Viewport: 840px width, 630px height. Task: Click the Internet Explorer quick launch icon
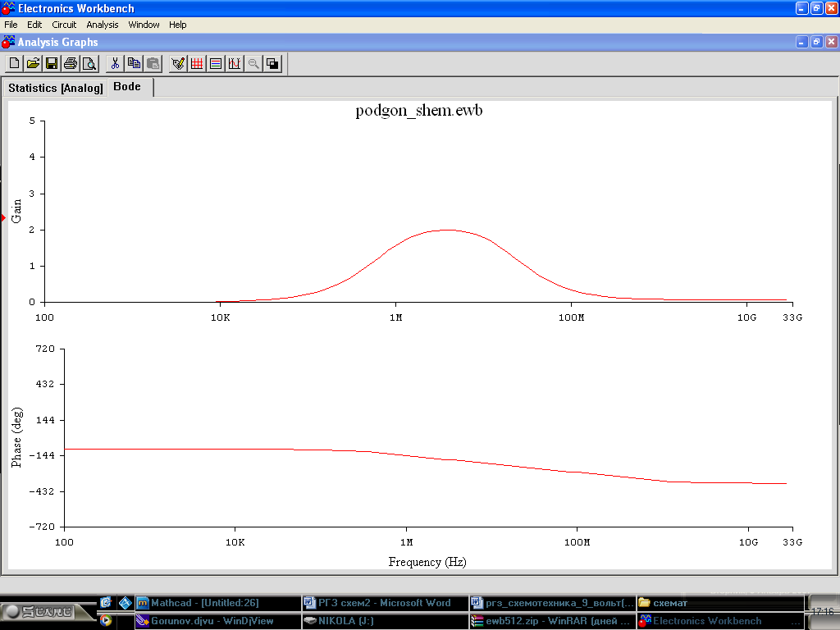click(106, 603)
